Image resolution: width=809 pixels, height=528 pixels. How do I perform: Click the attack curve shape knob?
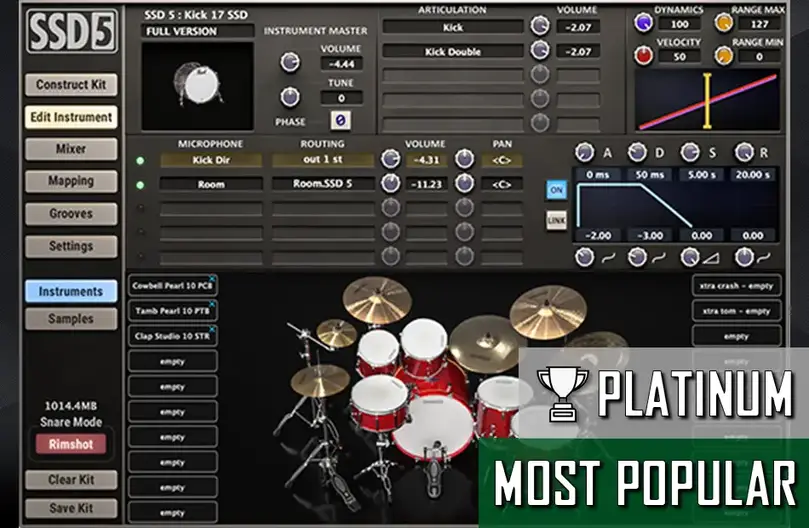click(585, 257)
